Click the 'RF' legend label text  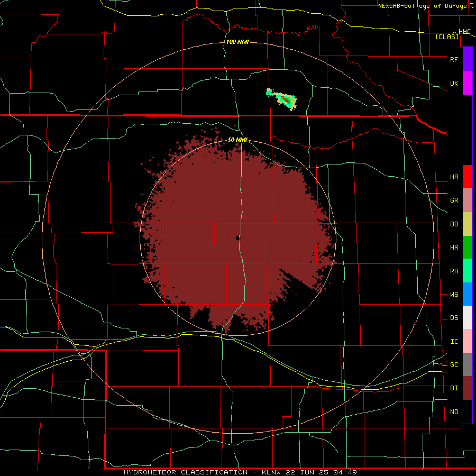point(454,59)
